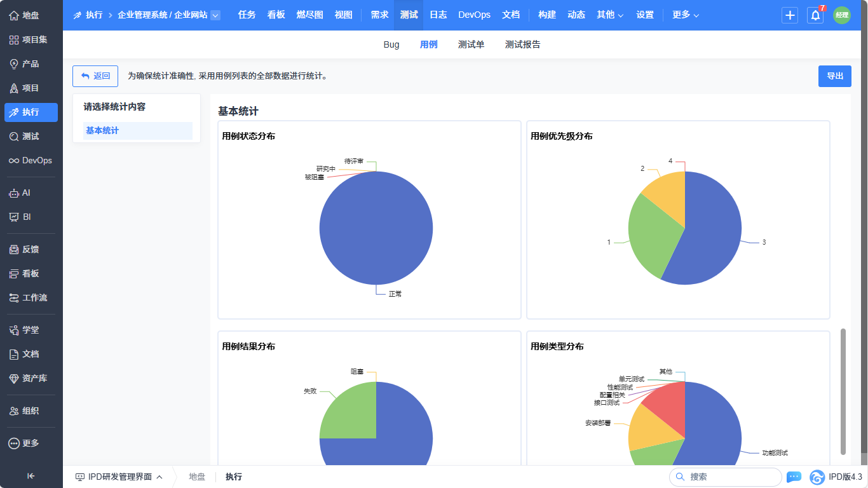
Task: Open the 测试 sidebar magnifier icon
Action: (14, 136)
